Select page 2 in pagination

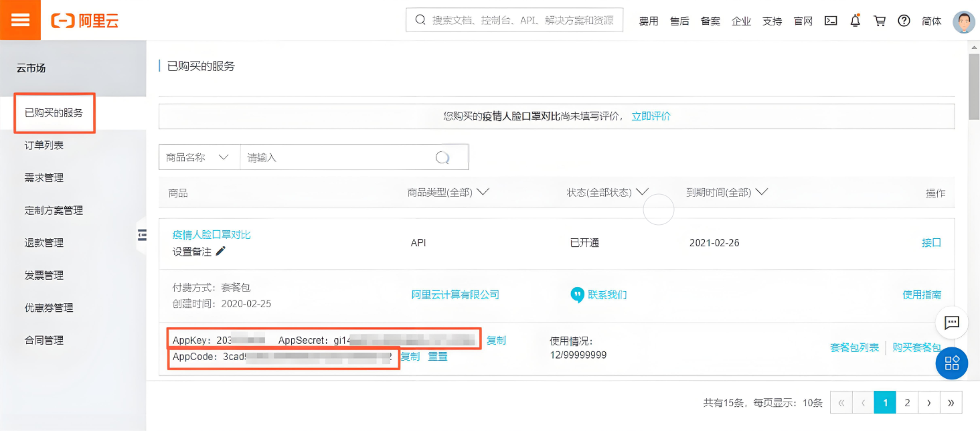pyautogui.click(x=907, y=402)
